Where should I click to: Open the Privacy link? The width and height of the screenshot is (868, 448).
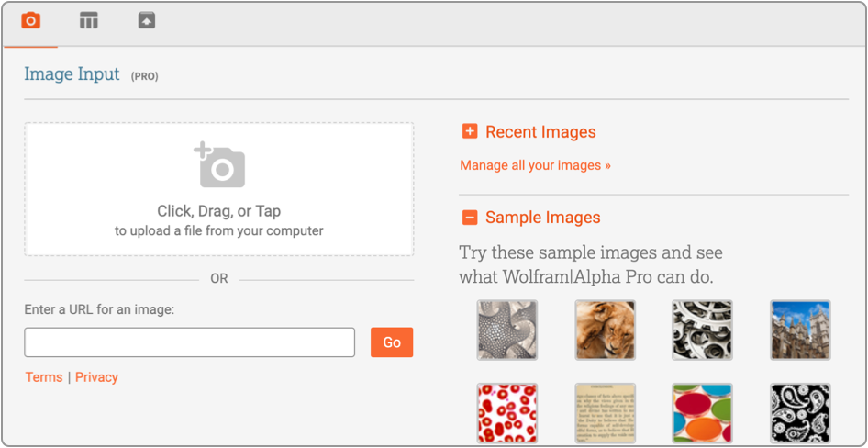click(96, 377)
